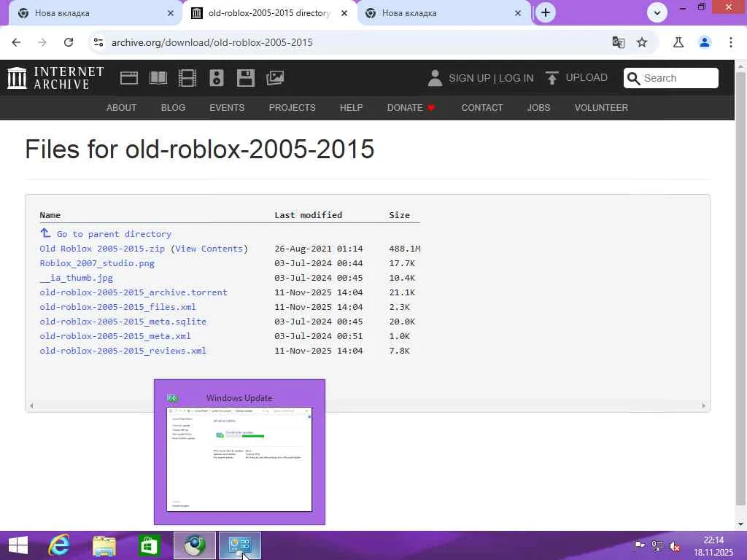Open old-roblox-2005-2015_meta.xml
The width and height of the screenshot is (747, 560).
click(115, 336)
